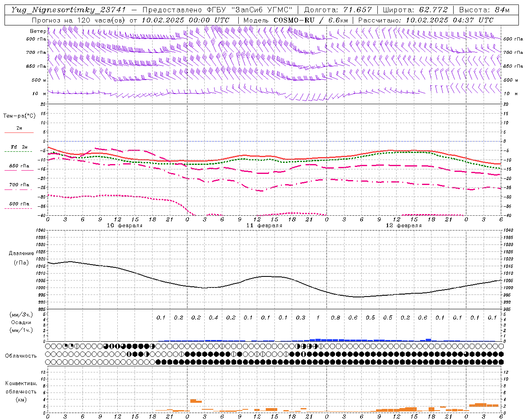The width and height of the screenshot is (525, 420).
Task: Click the Ветер panel label
Action: coord(38,31)
